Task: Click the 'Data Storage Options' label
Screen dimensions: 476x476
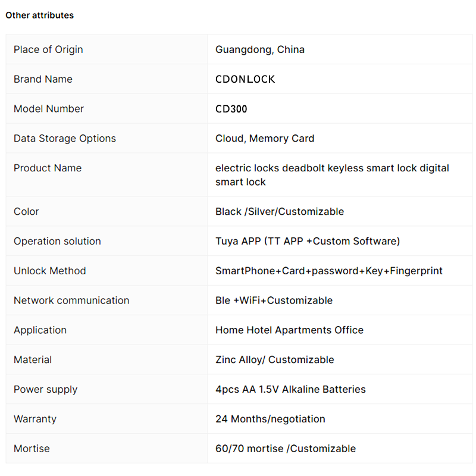Action: click(65, 139)
